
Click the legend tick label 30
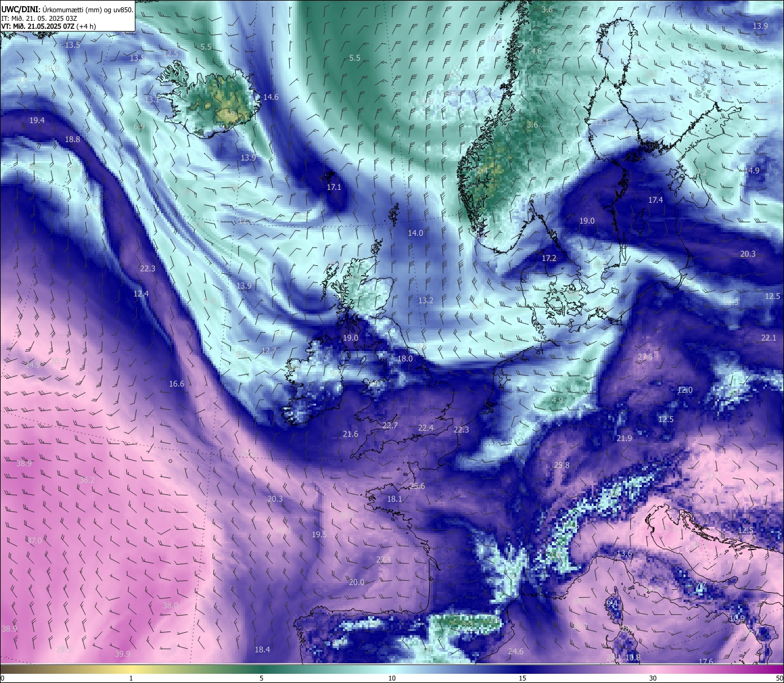pyautogui.click(x=653, y=678)
